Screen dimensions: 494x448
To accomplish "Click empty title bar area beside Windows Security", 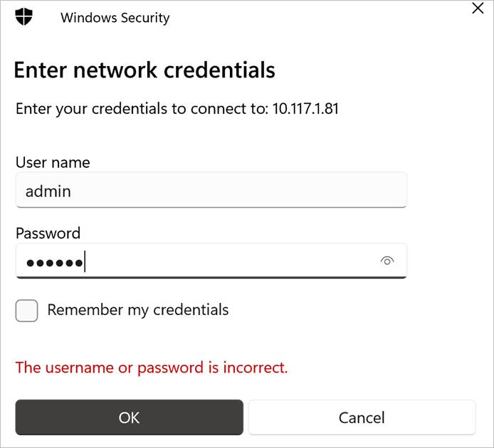I will pyautogui.click(x=313, y=18).
